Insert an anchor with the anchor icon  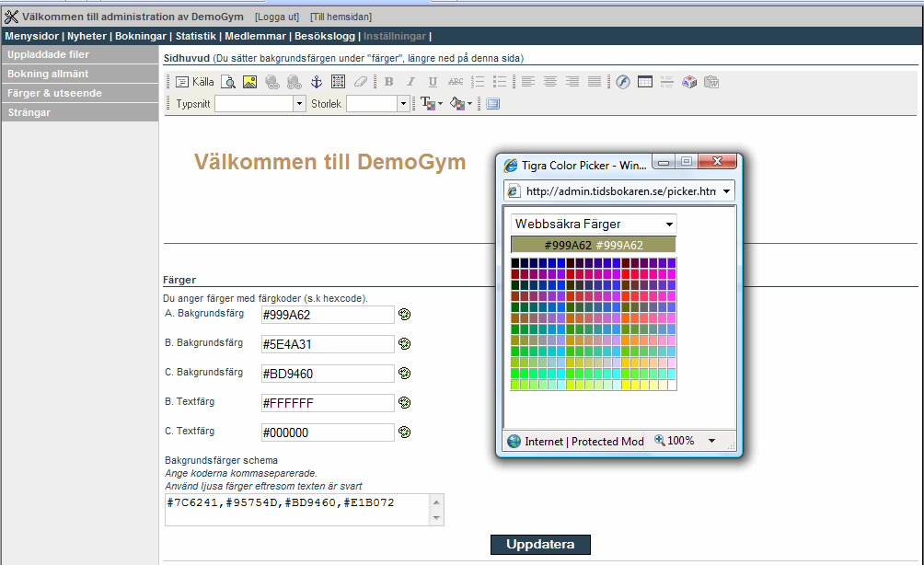(317, 82)
